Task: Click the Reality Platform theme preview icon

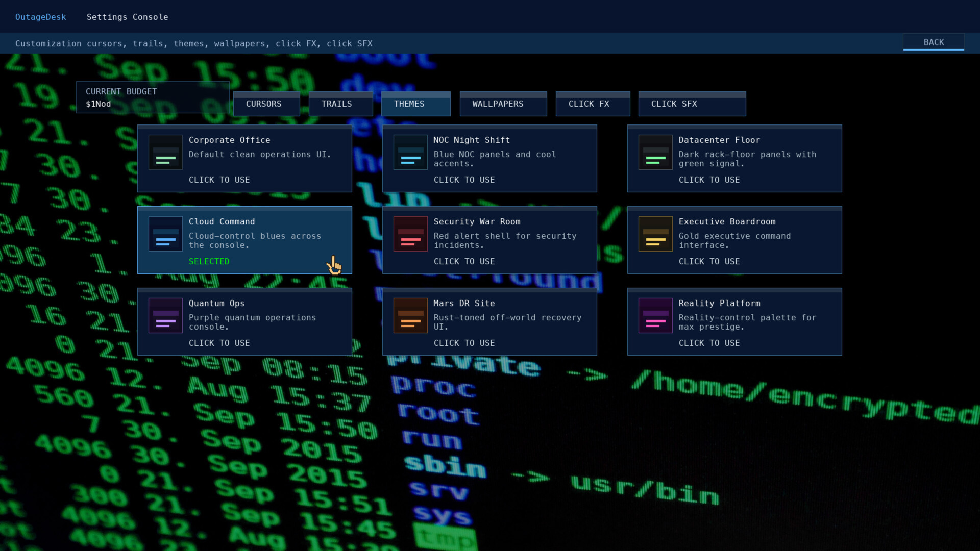Action: [x=655, y=315]
